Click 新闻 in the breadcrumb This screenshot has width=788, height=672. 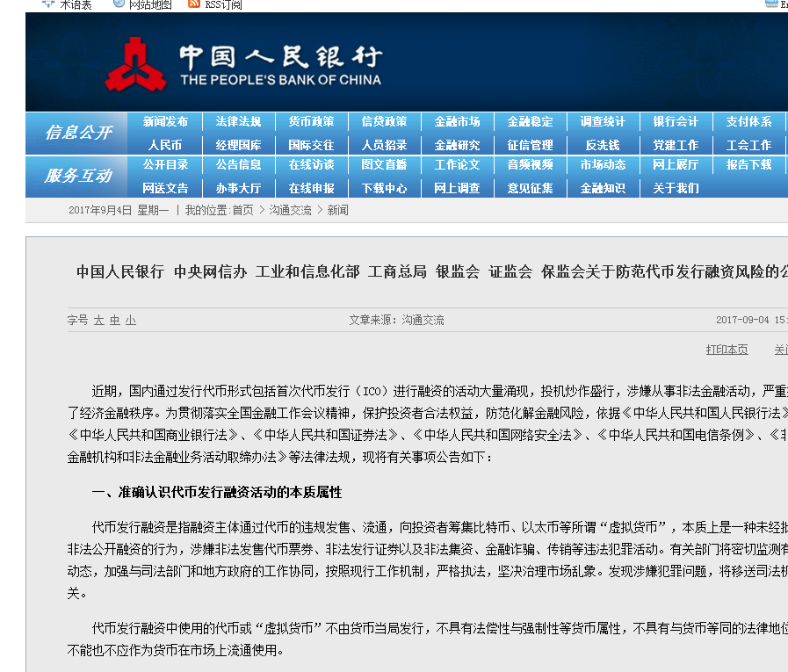click(337, 210)
